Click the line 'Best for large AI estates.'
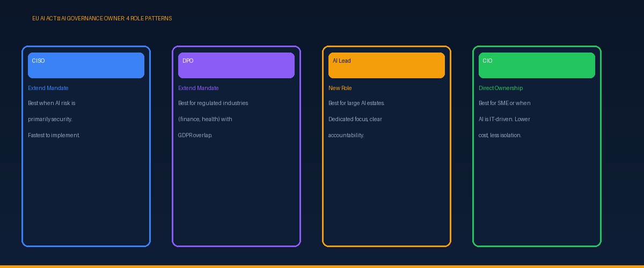 (357, 103)
